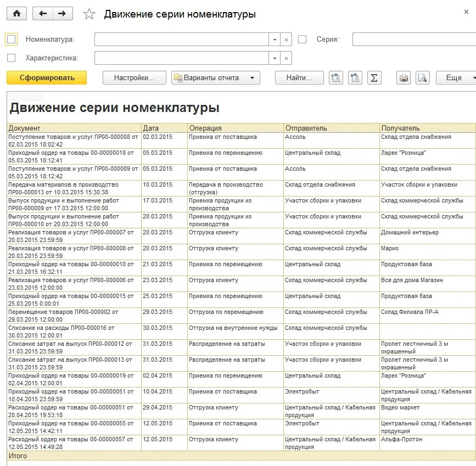Add report to favorites star
The height and width of the screenshot is (466, 476).
coord(89,14)
